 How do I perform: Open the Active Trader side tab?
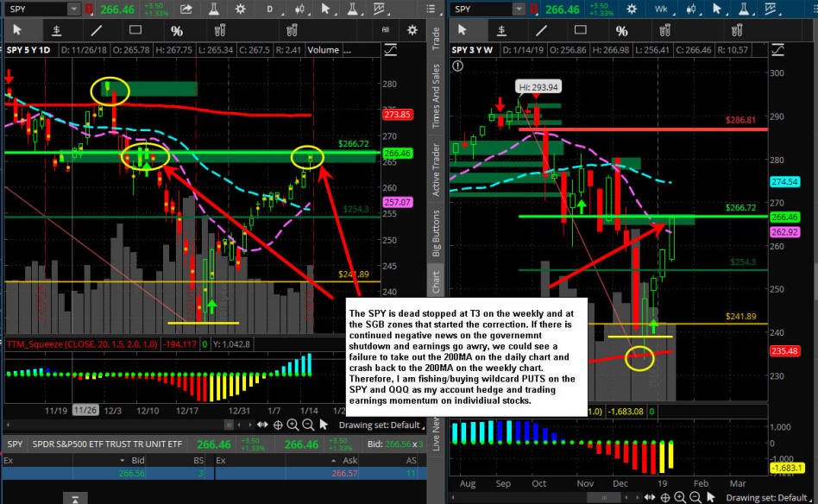pos(436,169)
